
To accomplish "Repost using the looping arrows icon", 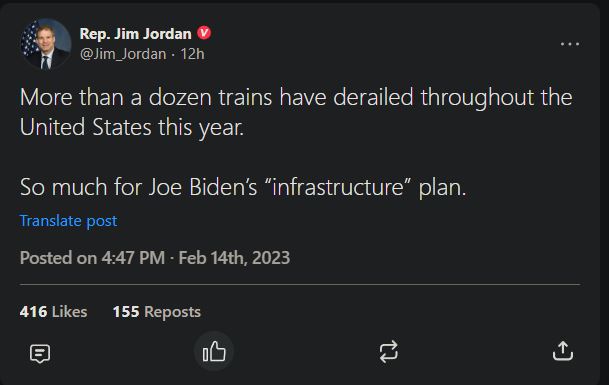I will 388,352.
